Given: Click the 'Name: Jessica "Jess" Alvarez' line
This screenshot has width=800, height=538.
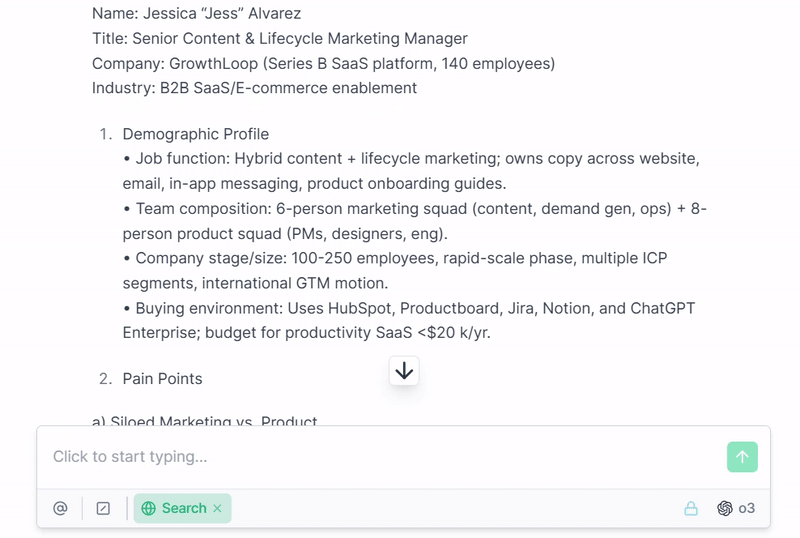Looking at the screenshot, I should click(x=196, y=13).
